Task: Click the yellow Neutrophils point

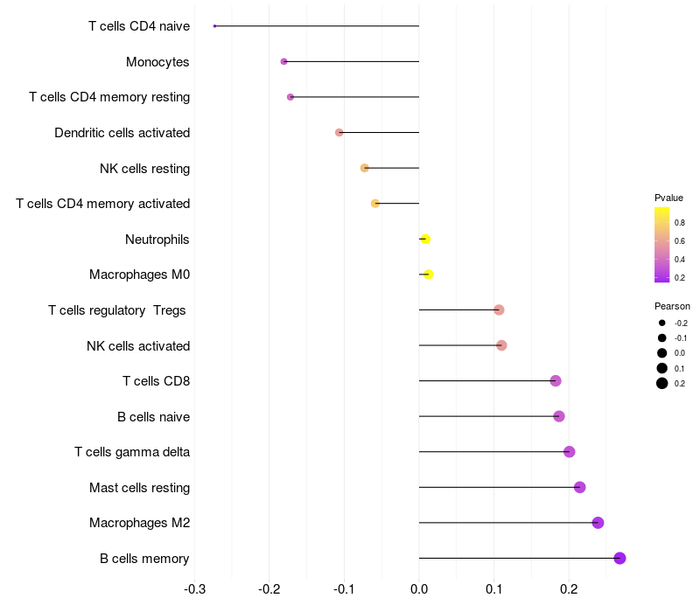Action: (x=425, y=239)
